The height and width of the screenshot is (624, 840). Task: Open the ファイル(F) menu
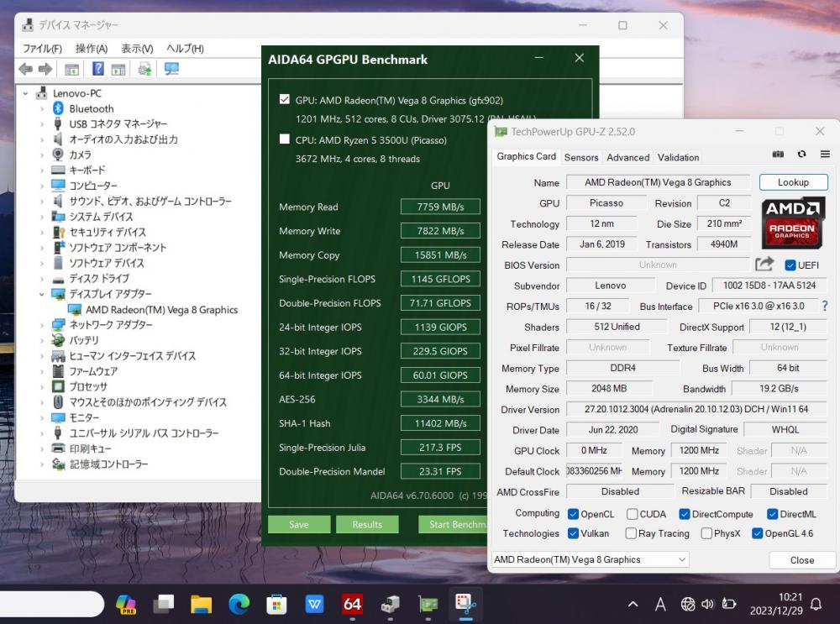pos(42,49)
